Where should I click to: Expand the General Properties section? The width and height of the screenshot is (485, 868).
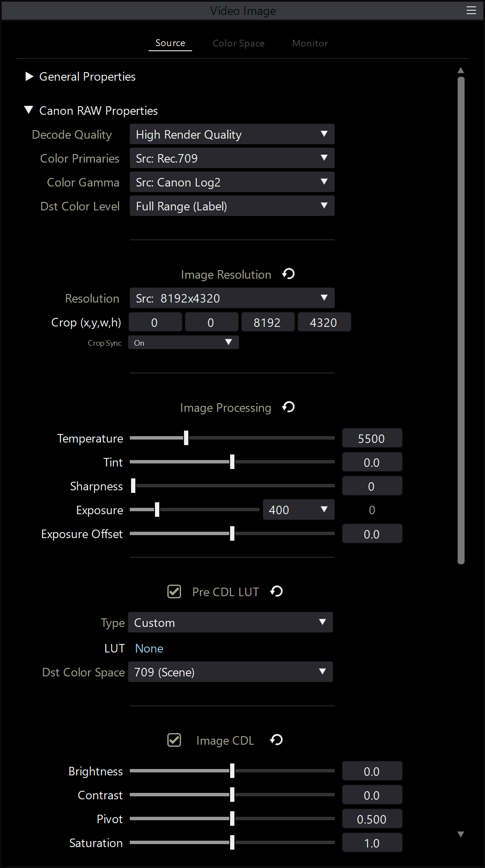point(29,76)
